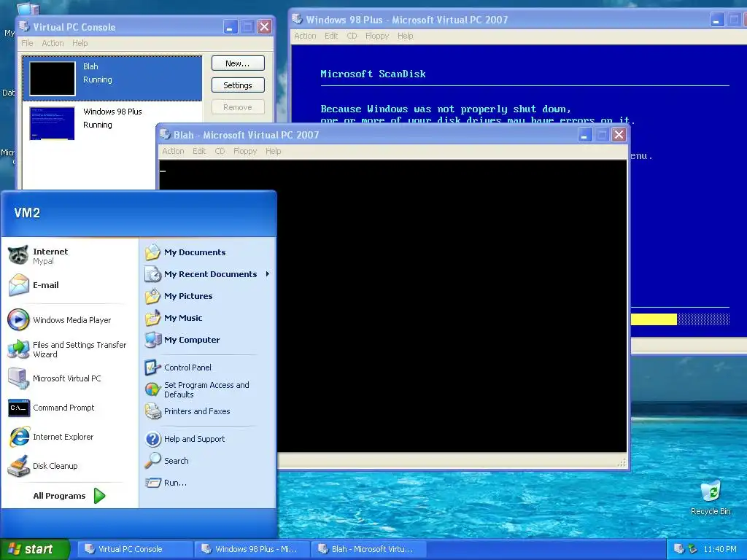Click the Remove button in Console
The image size is (747, 560).
point(238,107)
